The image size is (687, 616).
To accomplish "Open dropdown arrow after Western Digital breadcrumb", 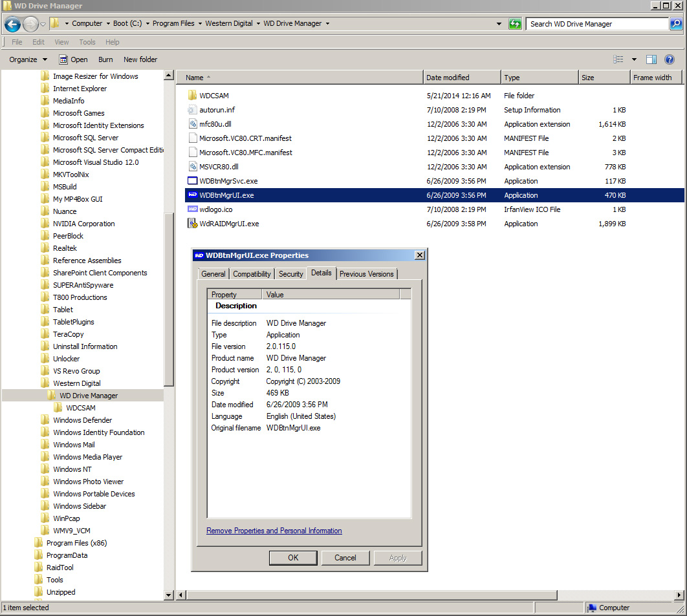I will click(x=258, y=24).
